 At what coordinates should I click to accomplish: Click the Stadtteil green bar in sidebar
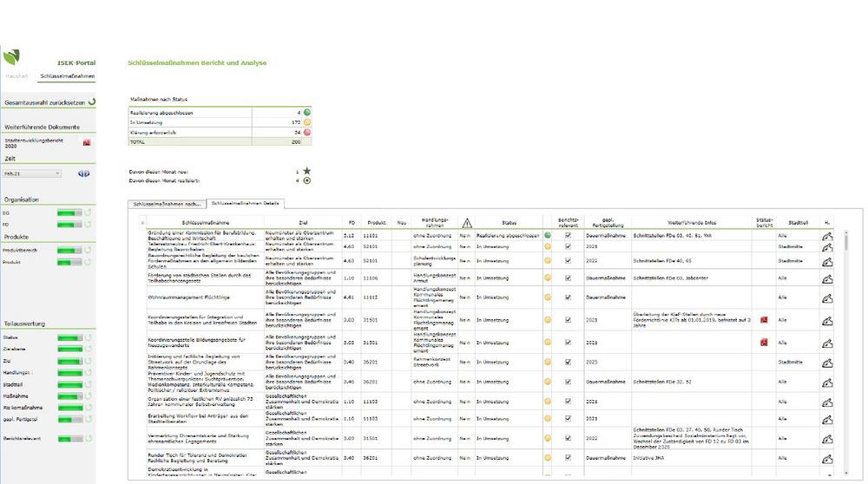(x=69, y=384)
